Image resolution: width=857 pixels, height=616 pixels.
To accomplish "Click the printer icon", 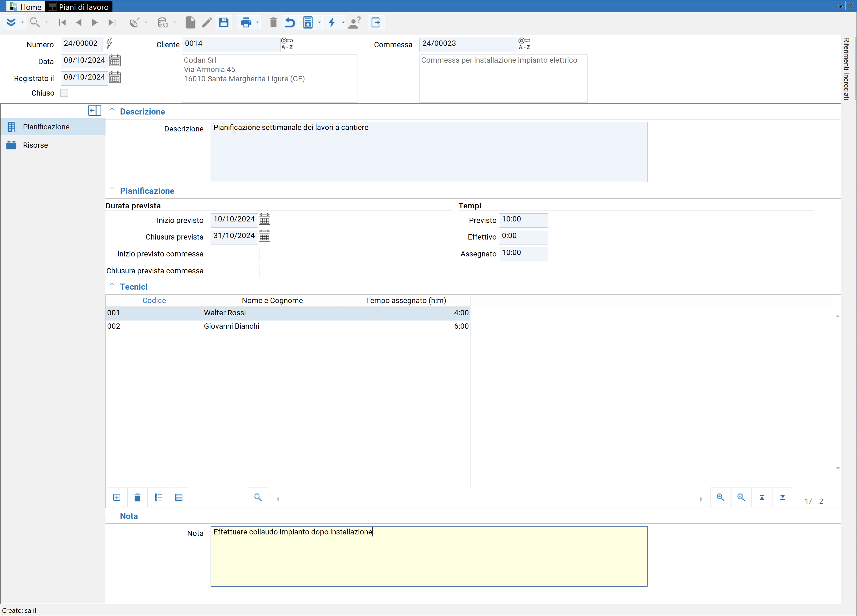I will click(x=246, y=23).
